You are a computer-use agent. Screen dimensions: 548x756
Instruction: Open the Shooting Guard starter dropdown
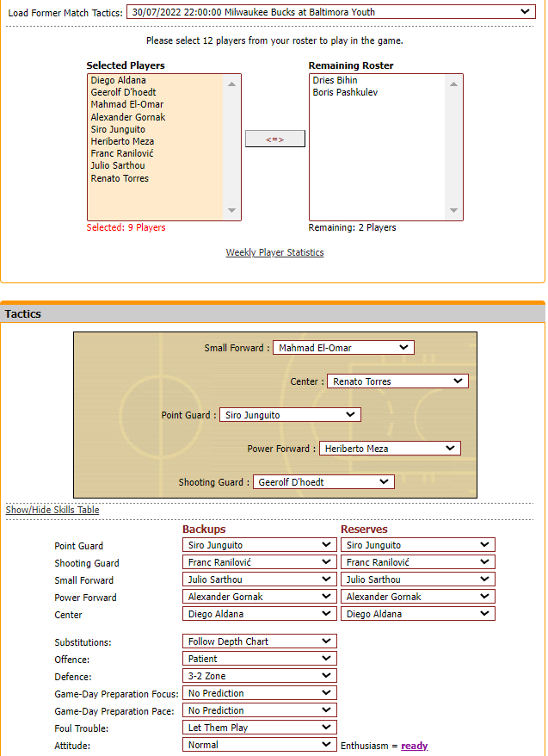click(x=323, y=481)
